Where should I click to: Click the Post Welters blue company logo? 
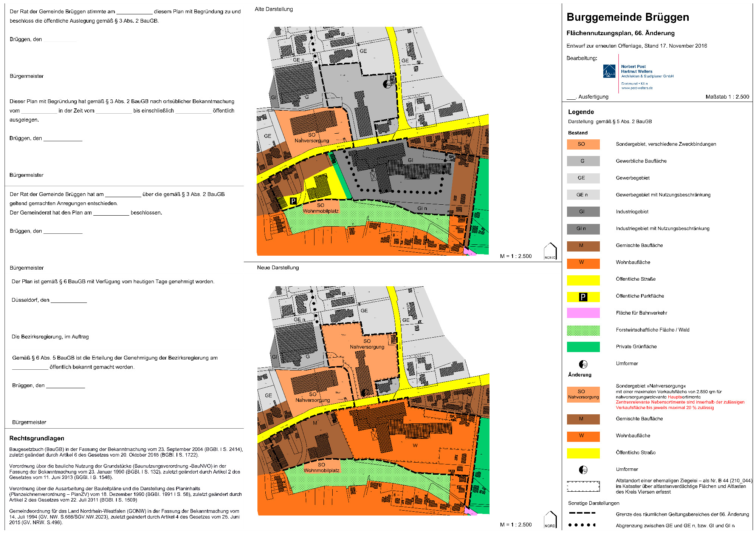[x=609, y=71]
